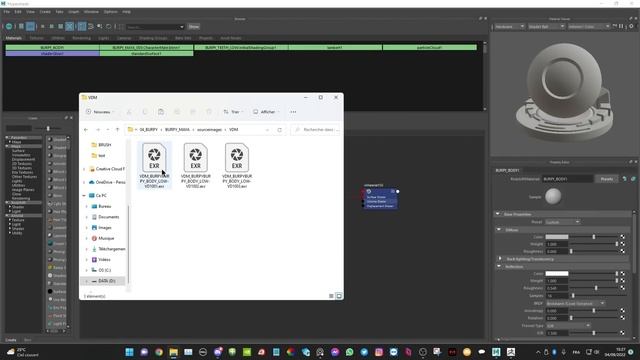Open the Lights tab in the browser
This screenshot has height=360, width=640.
pyautogui.click(x=104, y=38)
